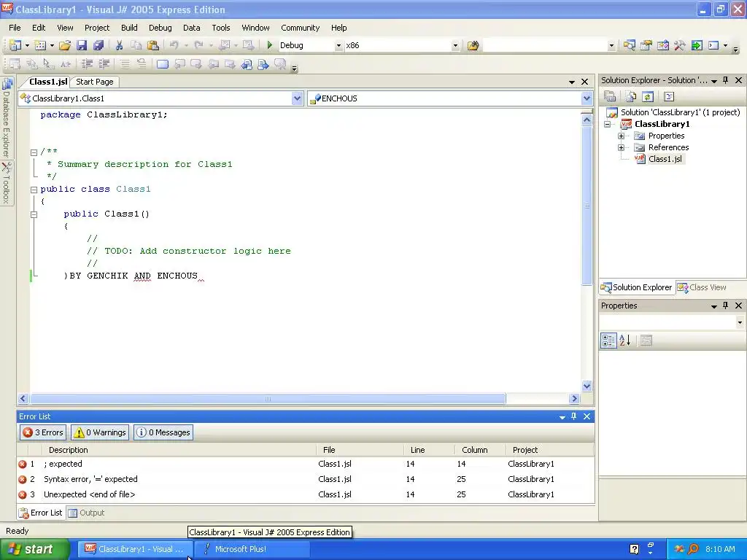
Task: Collapse the ClassLibrary1 project node
Action: 608,124
